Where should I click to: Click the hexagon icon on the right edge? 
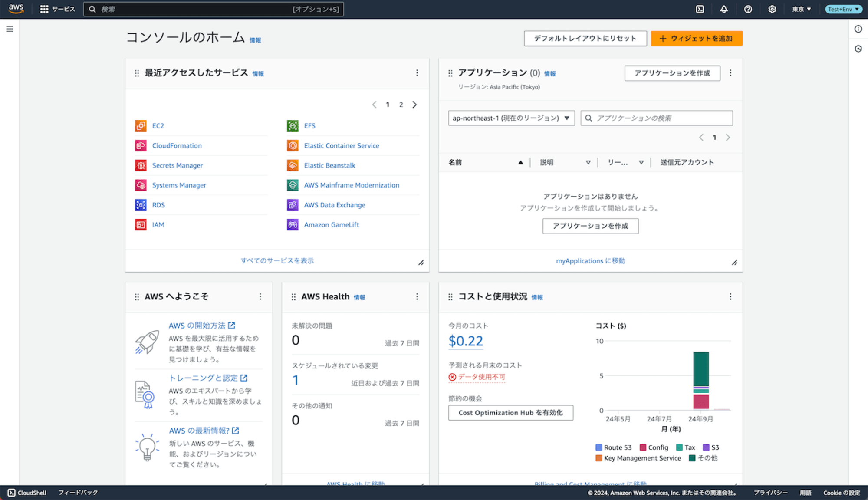coord(858,49)
